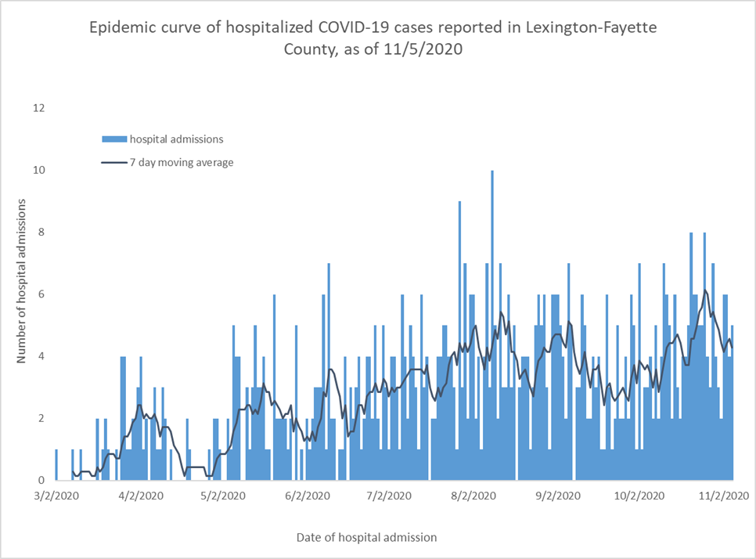Select the 'Number of hospital admissions' y-axis title
The image size is (756, 559).
23,280
